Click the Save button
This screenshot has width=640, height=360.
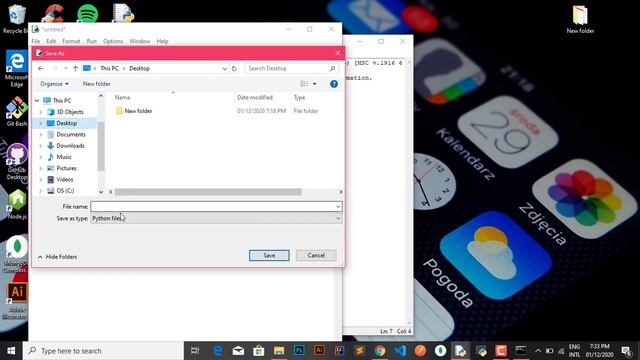[x=269, y=255]
